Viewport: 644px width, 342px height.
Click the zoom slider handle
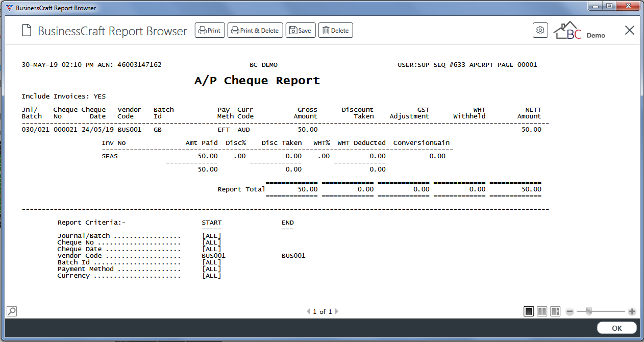click(589, 311)
